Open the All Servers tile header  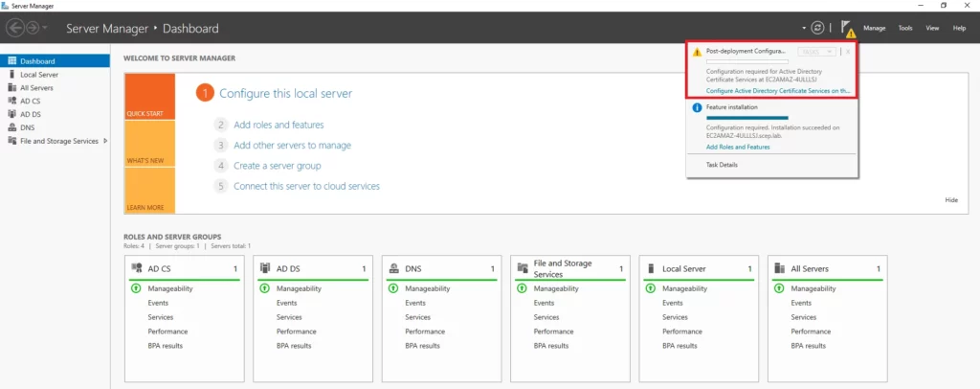[x=828, y=269]
